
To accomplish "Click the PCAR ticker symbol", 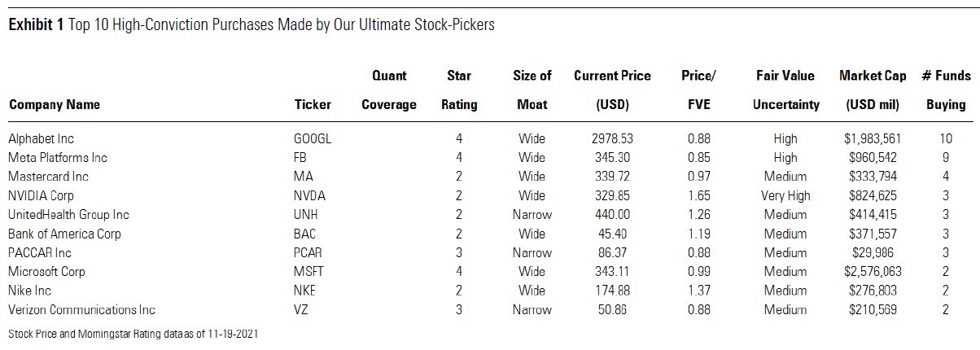I will pyautogui.click(x=308, y=253).
